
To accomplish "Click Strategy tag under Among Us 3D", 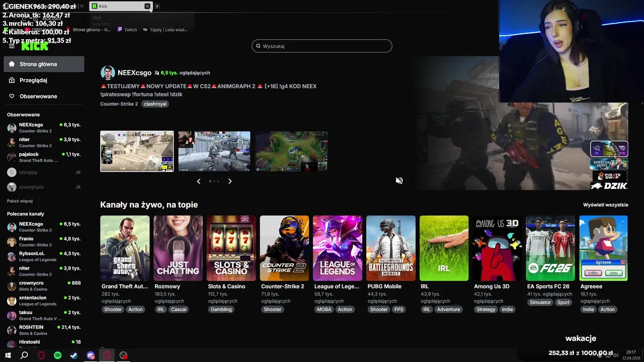I will (x=486, y=310).
